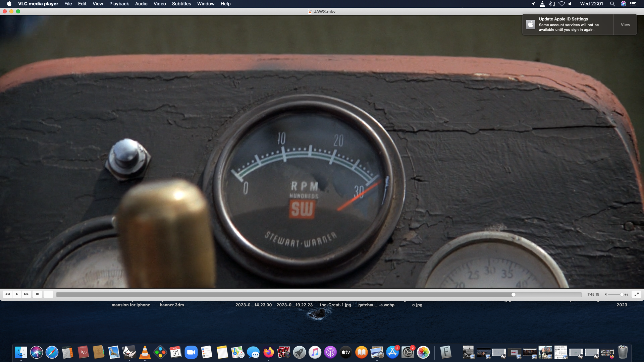Open Music from the Dock
This screenshot has width=644, height=362.
coord(315,352)
